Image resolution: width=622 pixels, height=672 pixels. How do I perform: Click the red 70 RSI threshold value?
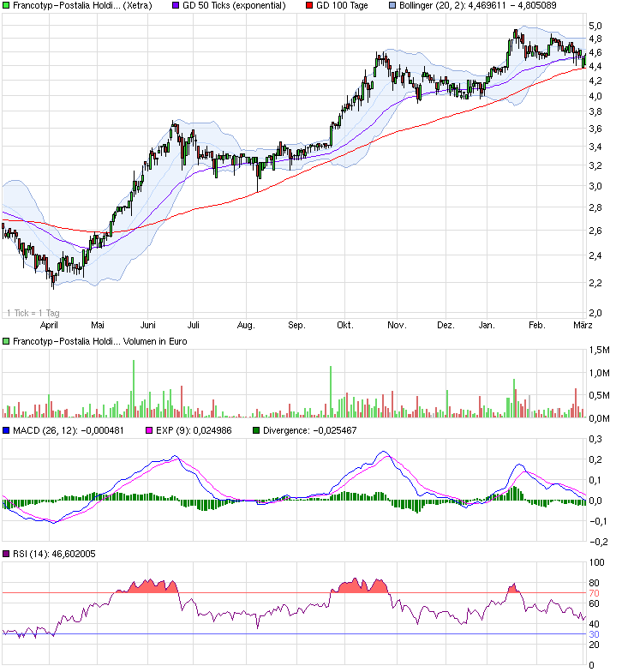595,593
